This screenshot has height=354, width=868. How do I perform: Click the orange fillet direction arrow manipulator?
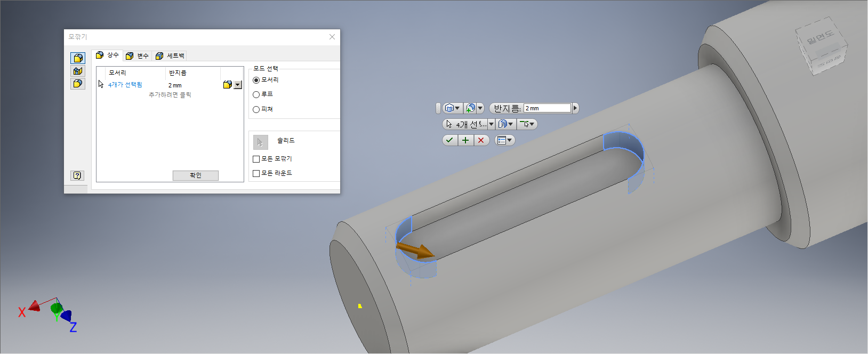point(416,250)
